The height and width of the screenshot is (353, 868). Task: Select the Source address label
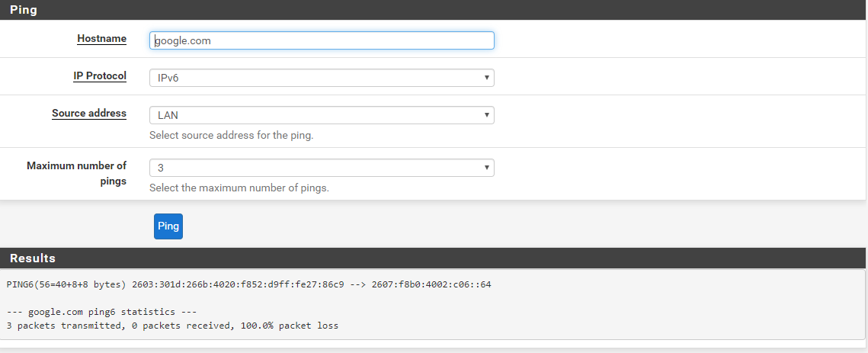coord(89,114)
